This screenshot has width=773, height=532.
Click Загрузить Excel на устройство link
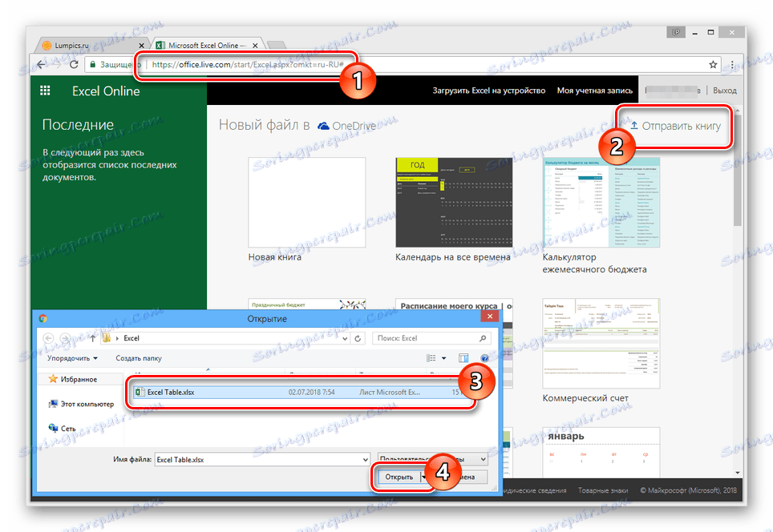pos(489,90)
